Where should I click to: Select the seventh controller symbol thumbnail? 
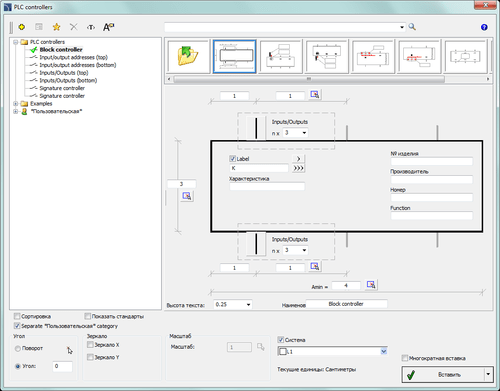[465, 56]
